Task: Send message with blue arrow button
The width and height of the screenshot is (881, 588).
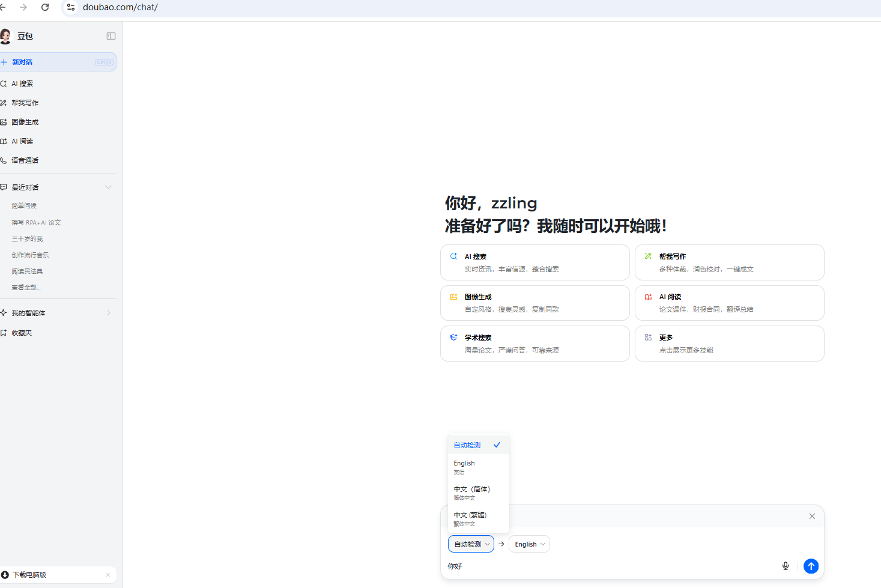Action: 811,566
